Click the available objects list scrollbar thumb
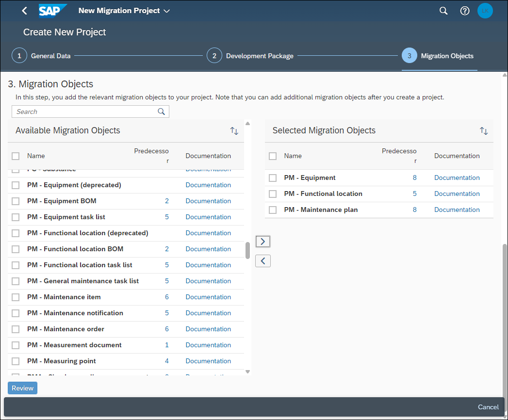This screenshot has width=508, height=420. point(247,251)
